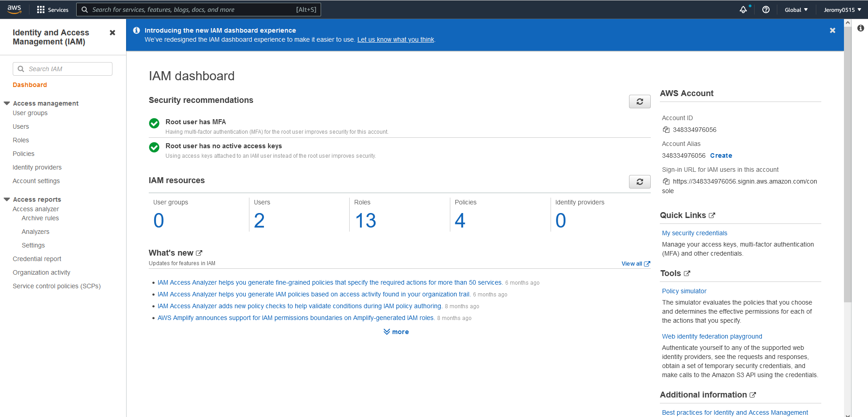Open news about organization trail policies

314,294
